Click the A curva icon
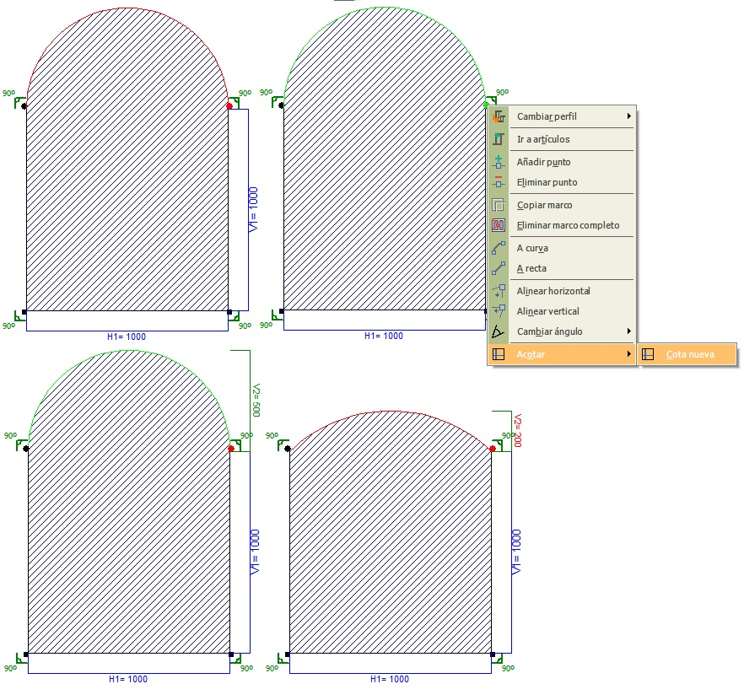The image size is (744, 700). (x=499, y=248)
